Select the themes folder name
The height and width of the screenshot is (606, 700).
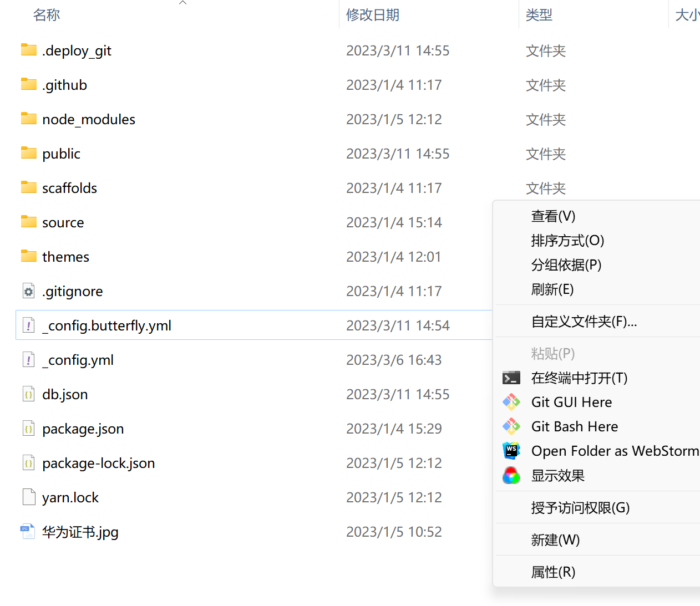pyautogui.click(x=65, y=257)
